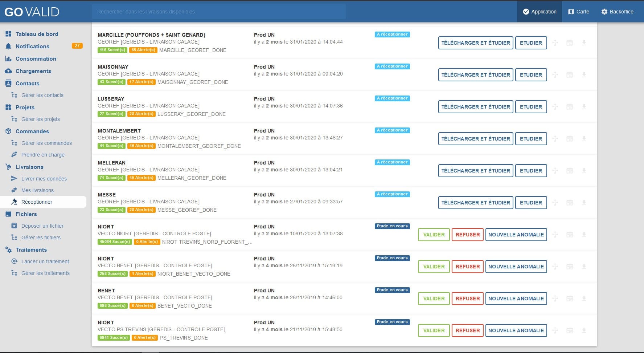Select the Application tab in header
The image size is (644, 353).
(x=540, y=12)
